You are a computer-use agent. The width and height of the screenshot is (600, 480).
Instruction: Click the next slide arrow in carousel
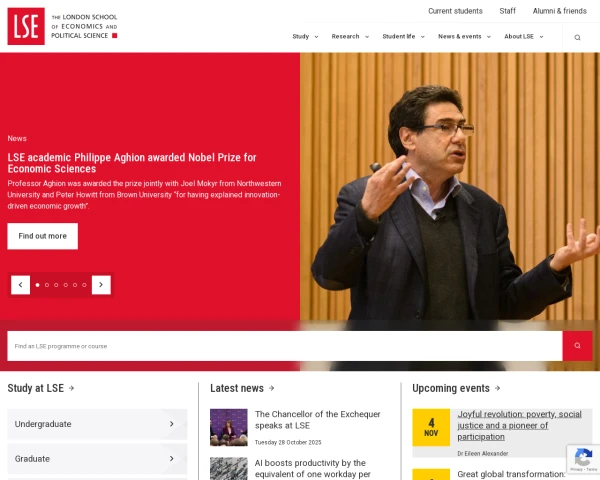pyautogui.click(x=101, y=285)
